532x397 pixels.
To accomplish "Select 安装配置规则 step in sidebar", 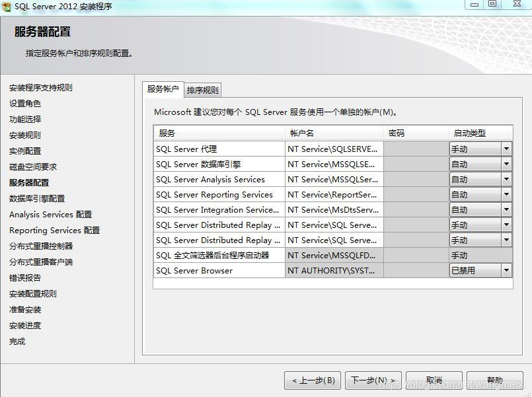I will pyautogui.click(x=33, y=293).
